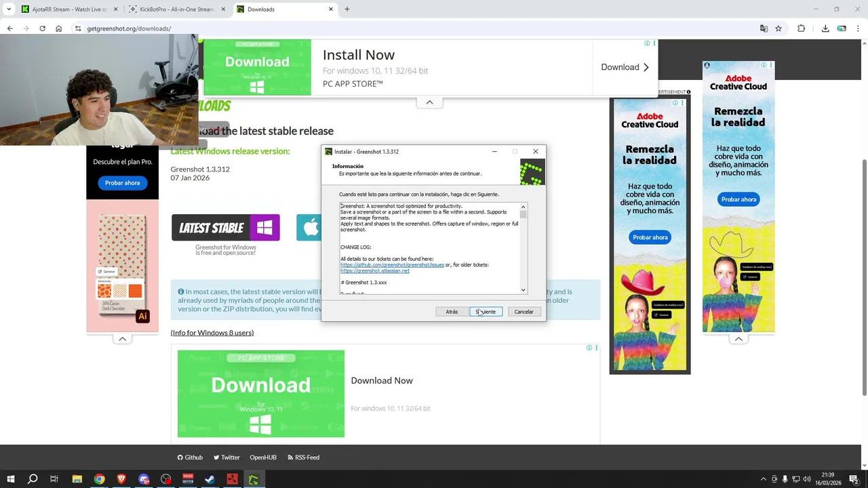The width and height of the screenshot is (868, 488).
Task: Click ad info icon on bottom Download ad
Action: click(589, 348)
